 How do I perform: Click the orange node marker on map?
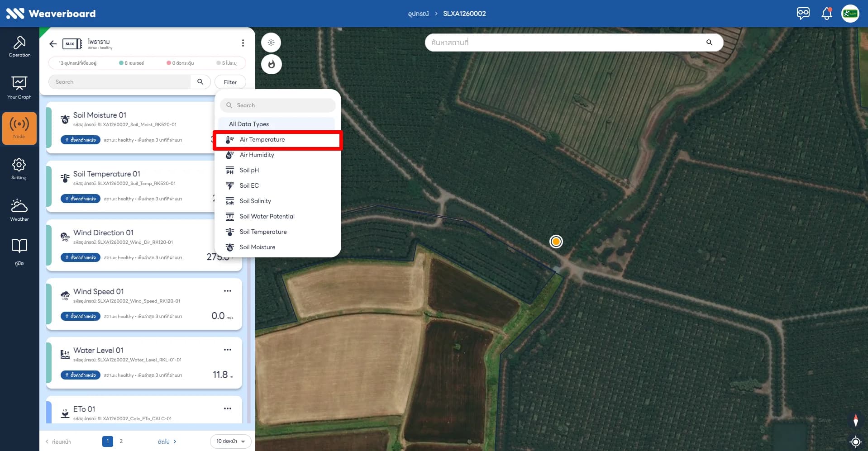556,242
